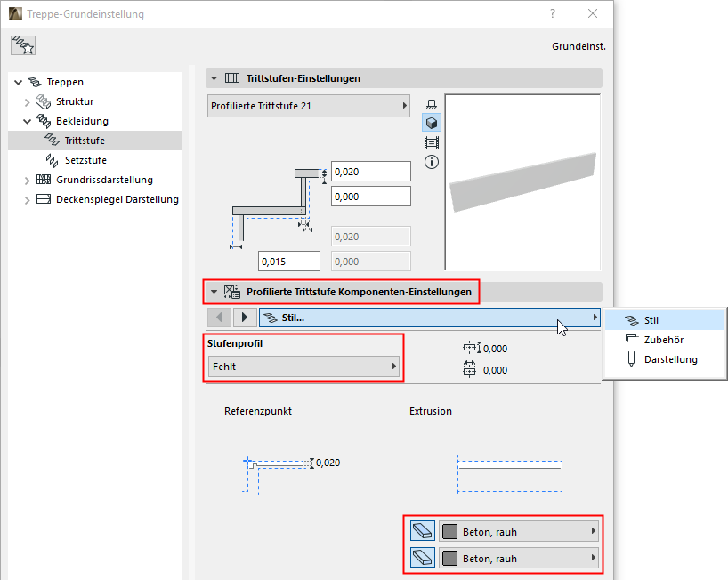Collapse Profilierte Trittstufe Komponenten-Einstellungen panel
Screen dimensions: 728x580
[x=214, y=292]
